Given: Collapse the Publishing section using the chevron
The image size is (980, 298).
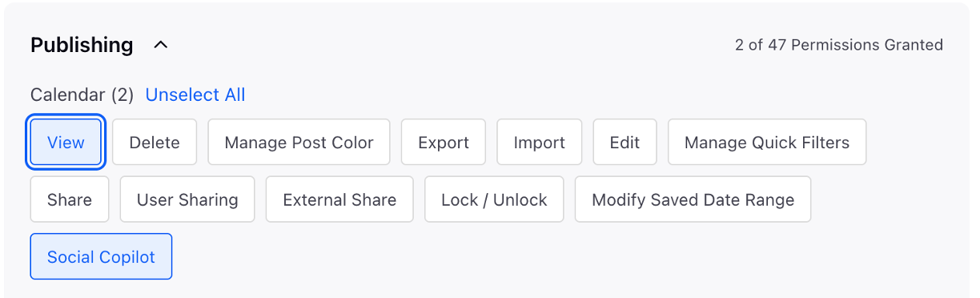Looking at the screenshot, I should tap(161, 45).
